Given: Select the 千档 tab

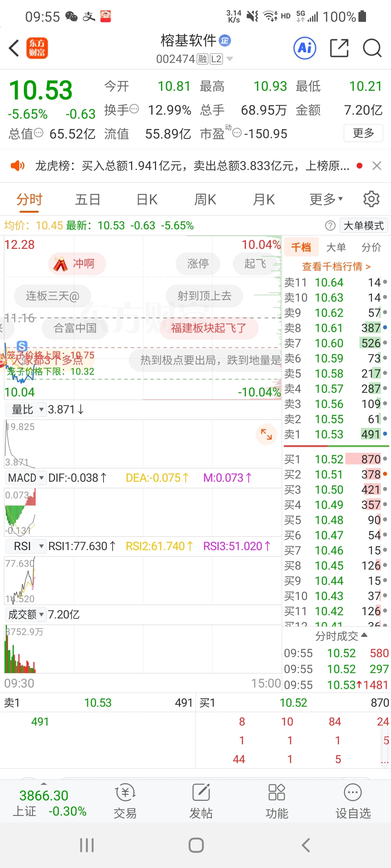Looking at the screenshot, I should 301,247.
